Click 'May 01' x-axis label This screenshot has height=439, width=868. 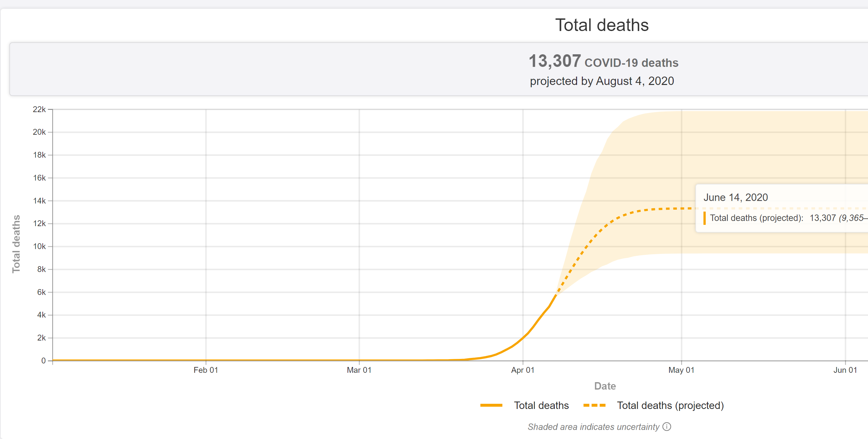pyautogui.click(x=681, y=370)
